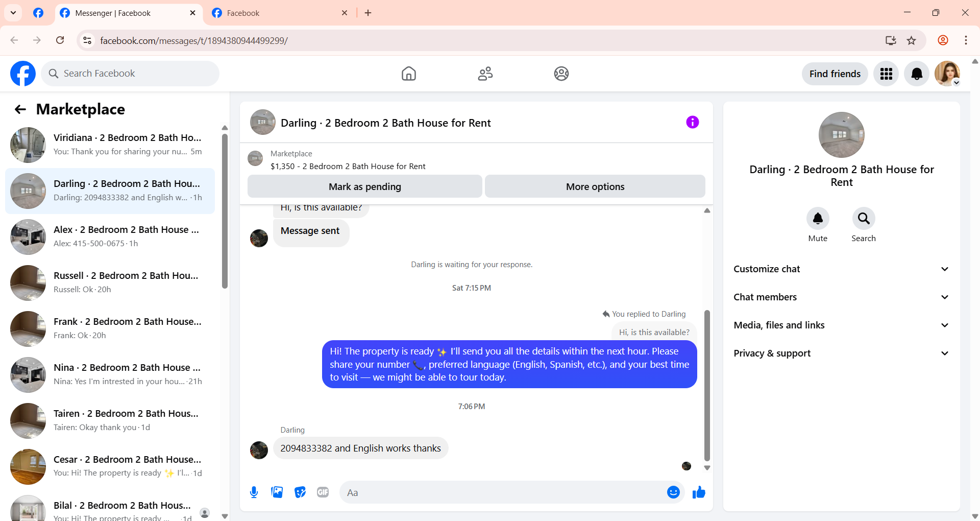Viewport: 980px width, 521px height.
Task: Click the quoted 'Hi, is this available?' reply
Action: tap(654, 332)
